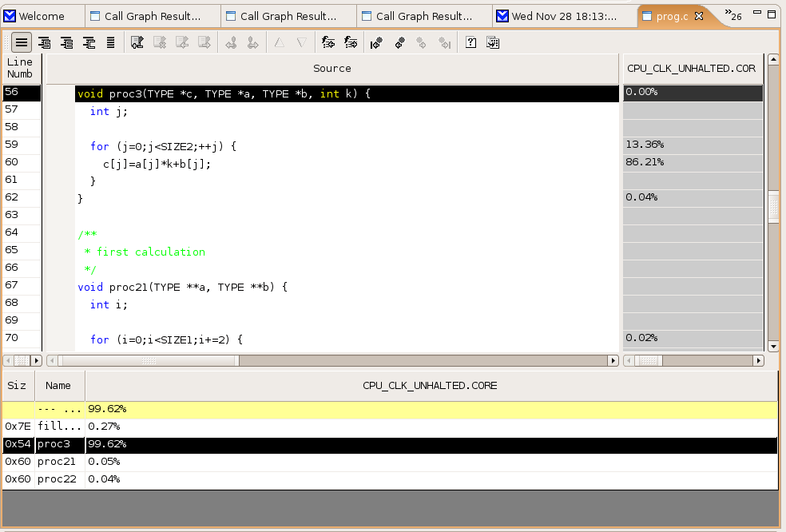786x532 pixels.
Task: Click the Name column header
Action: 59,385
